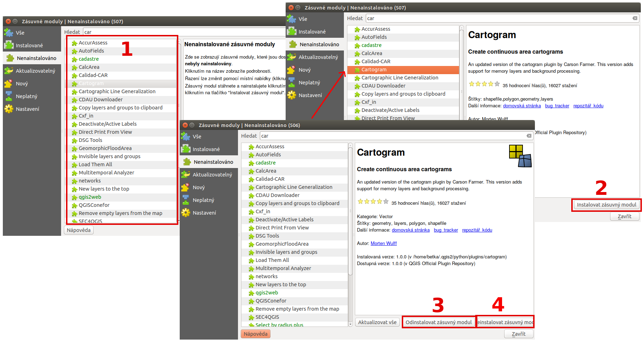Open Instalované tab in top-right window
This screenshot has width=644, height=341.
click(315, 31)
